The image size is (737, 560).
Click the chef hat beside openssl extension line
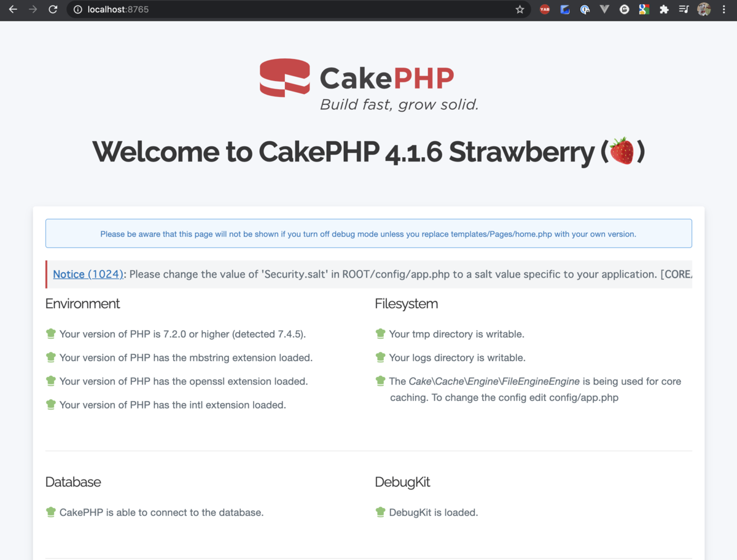click(x=51, y=381)
